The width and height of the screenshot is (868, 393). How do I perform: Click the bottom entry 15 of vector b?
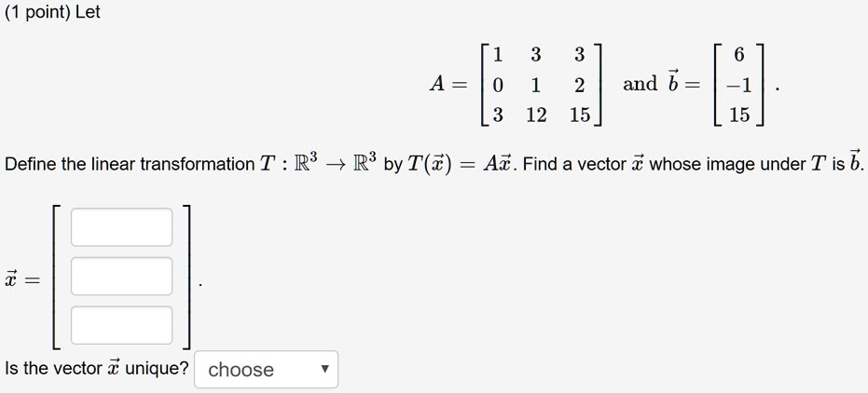pos(739,115)
